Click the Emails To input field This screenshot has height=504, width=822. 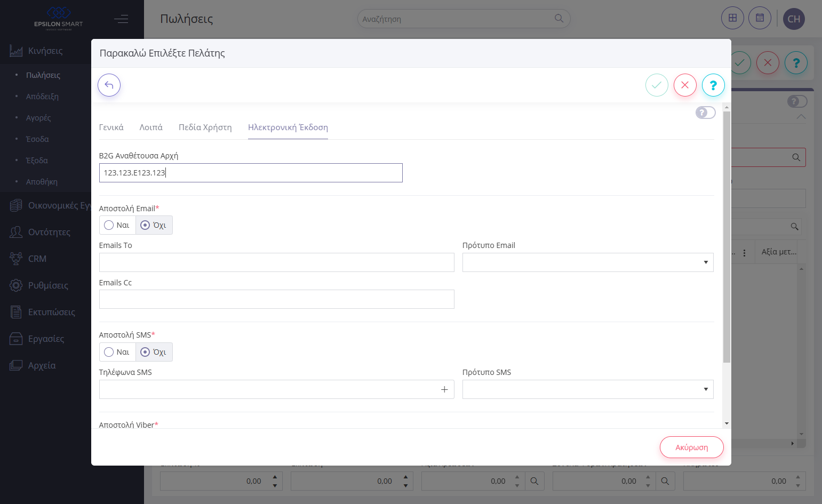pos(277,262)
